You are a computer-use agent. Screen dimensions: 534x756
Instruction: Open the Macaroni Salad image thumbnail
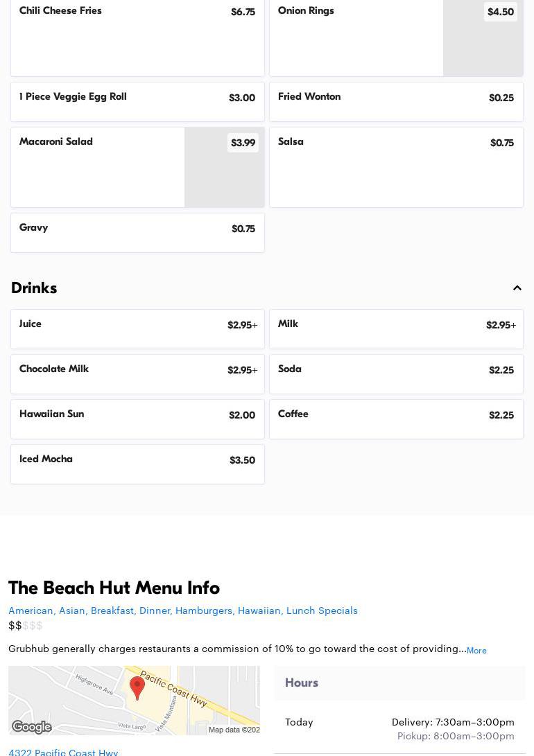pyautogui.click(x=224, y=168)
